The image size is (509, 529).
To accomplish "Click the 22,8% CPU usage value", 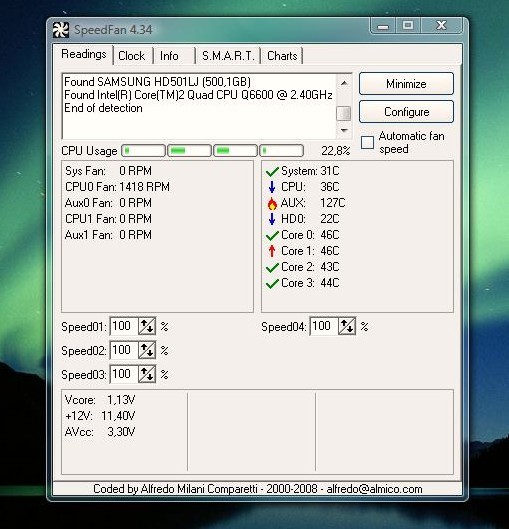I will (x=336, y=151).
